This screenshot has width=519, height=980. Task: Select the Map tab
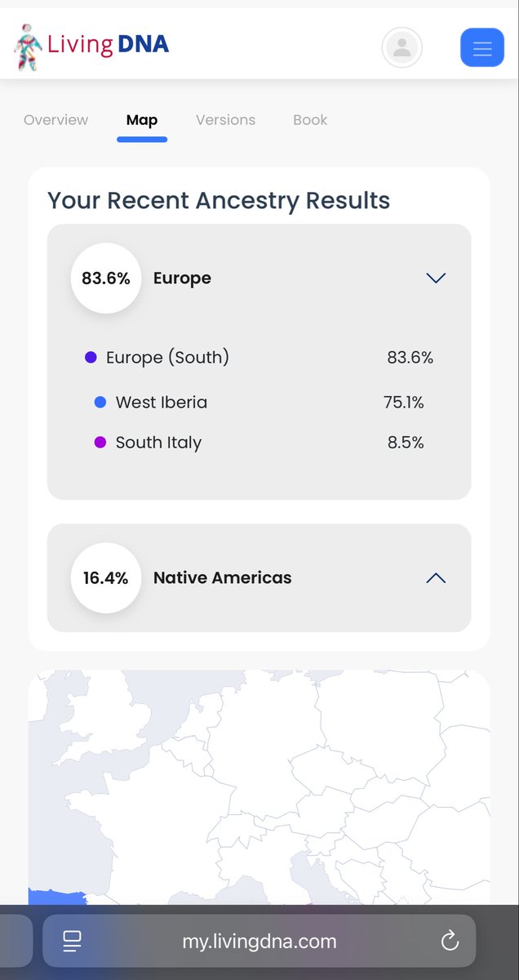tap(142, 120)
